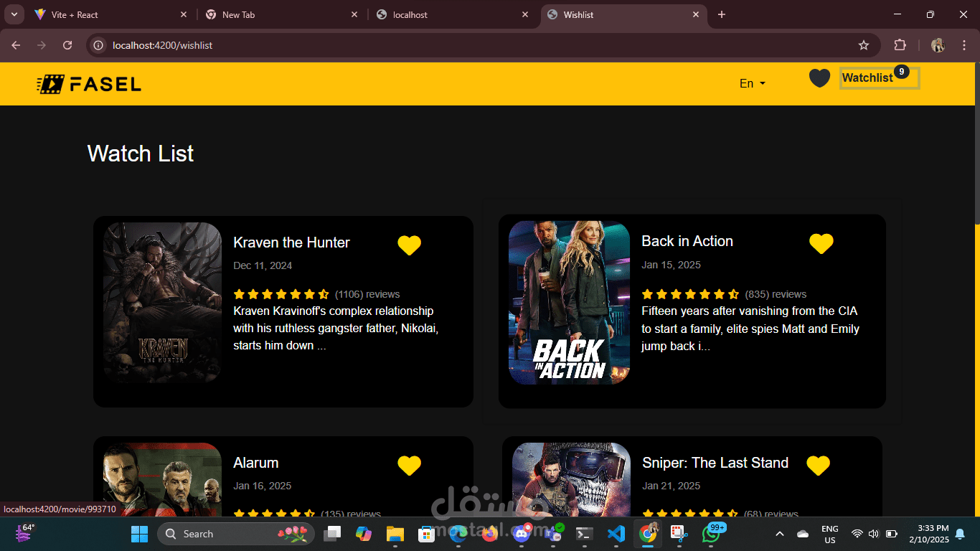Viewport: 980px width, 551px height.
Task: Open the Chrome profile avatar
Action: click(938, 45)
